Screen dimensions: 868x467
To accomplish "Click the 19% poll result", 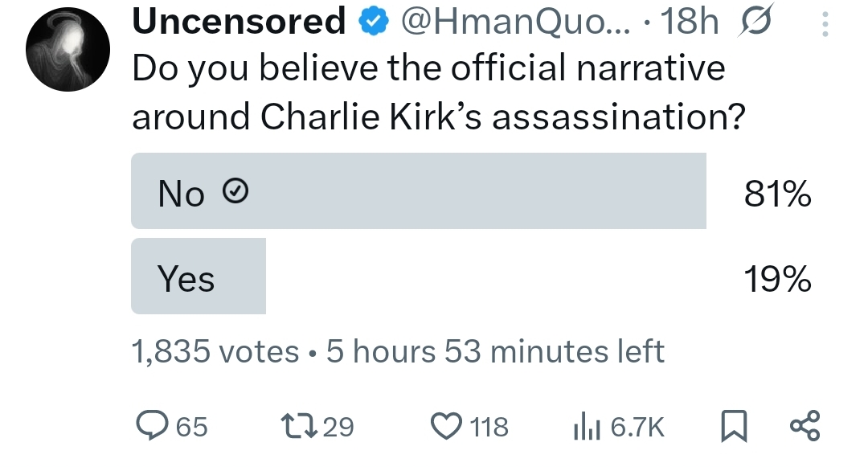I will click(777, 279).
